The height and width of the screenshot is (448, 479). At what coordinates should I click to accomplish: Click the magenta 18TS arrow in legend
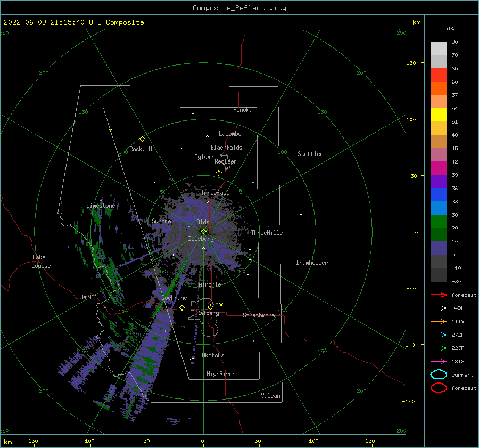tap(439, 362)
